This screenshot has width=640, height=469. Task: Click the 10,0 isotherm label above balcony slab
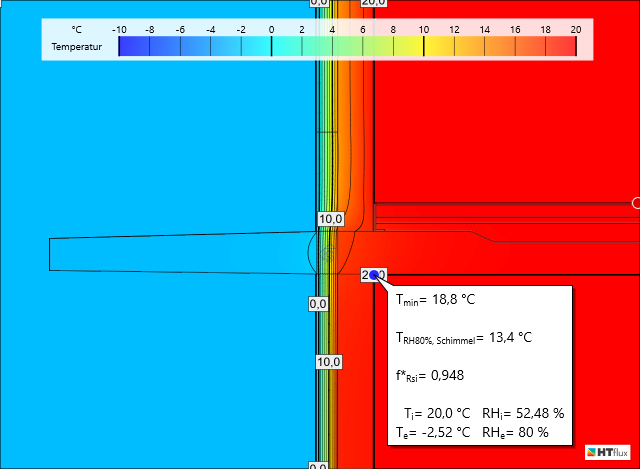[x=330, y=219]
